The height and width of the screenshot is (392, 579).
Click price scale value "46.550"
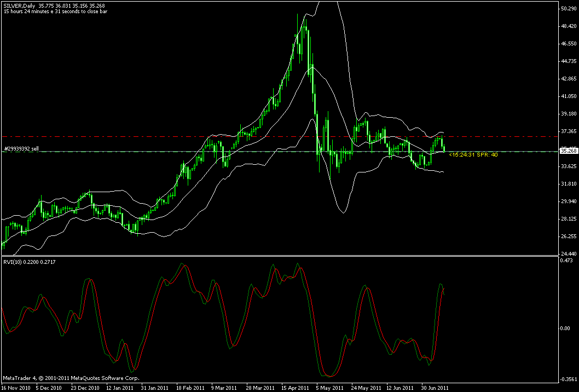pyautogui.click(x=568, y=44)
